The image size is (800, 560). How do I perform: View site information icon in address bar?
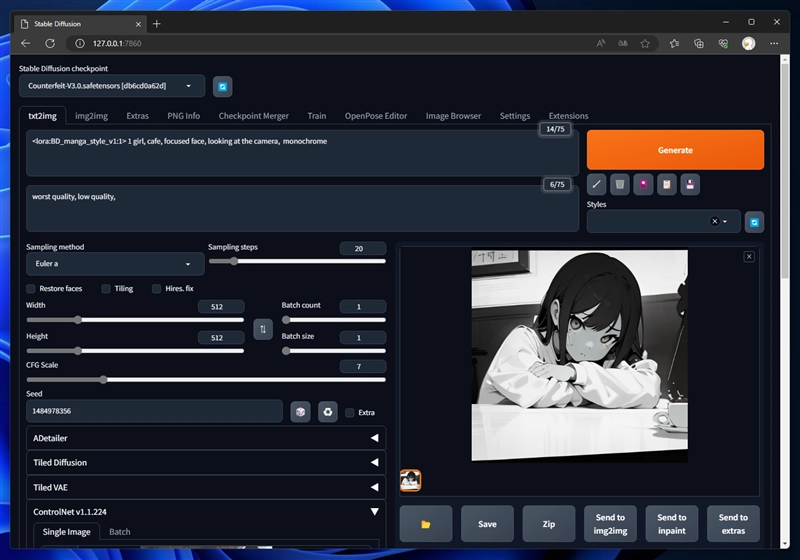80,43
